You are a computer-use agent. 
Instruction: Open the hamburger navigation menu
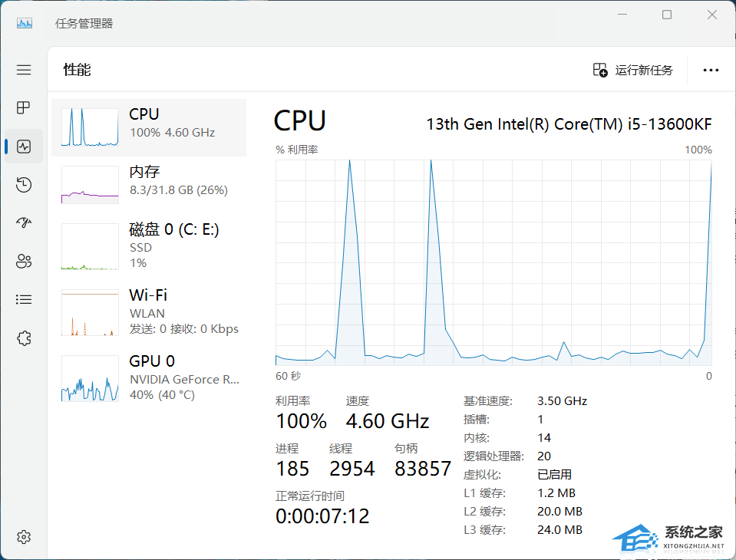24,70
